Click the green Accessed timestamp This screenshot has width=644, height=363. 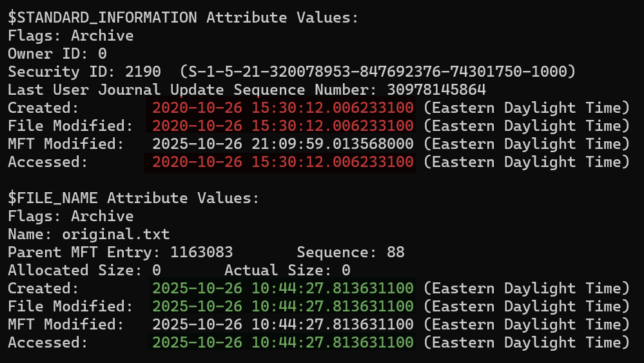[283, 342]
